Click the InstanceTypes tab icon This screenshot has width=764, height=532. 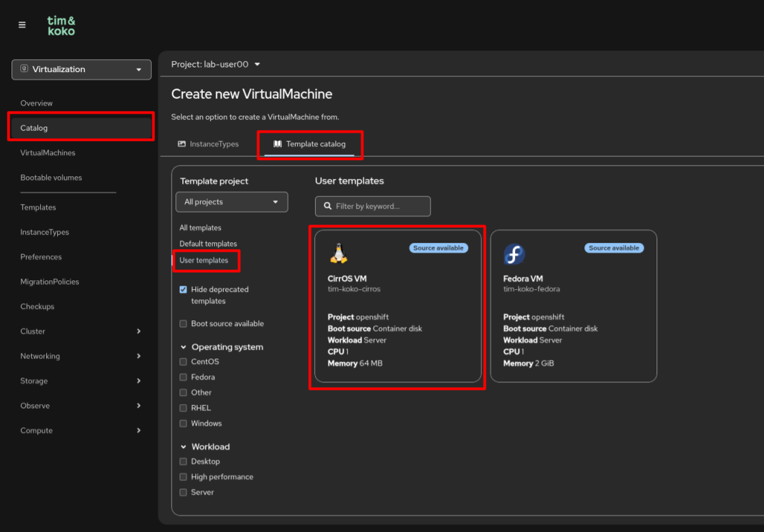point(182,144)
